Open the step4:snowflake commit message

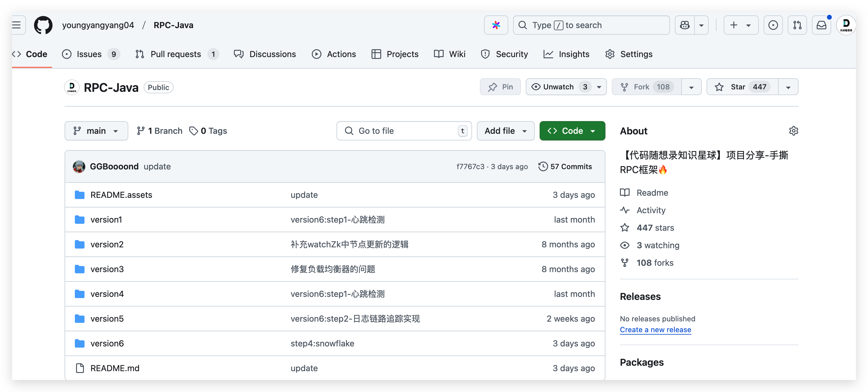(322, 343)
